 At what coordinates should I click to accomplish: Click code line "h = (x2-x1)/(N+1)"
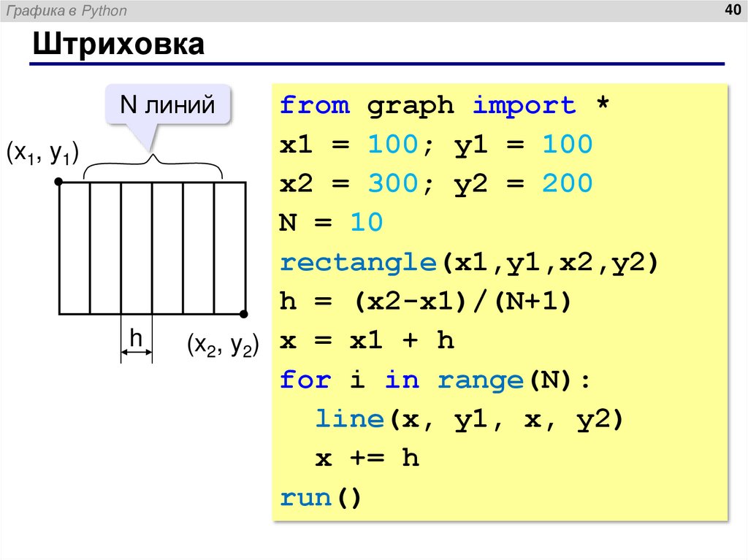[425, 302]
